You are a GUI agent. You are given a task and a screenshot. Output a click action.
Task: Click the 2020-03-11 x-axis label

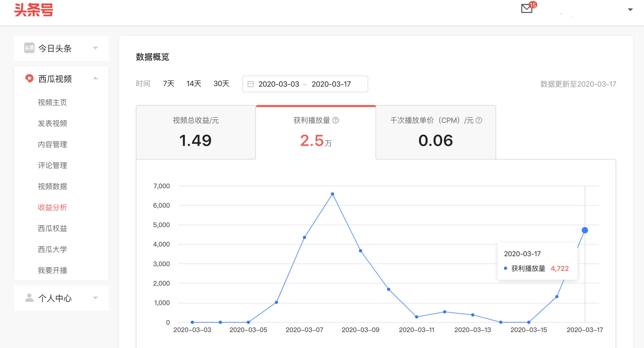pyautogui.click(x=417, y=330)
